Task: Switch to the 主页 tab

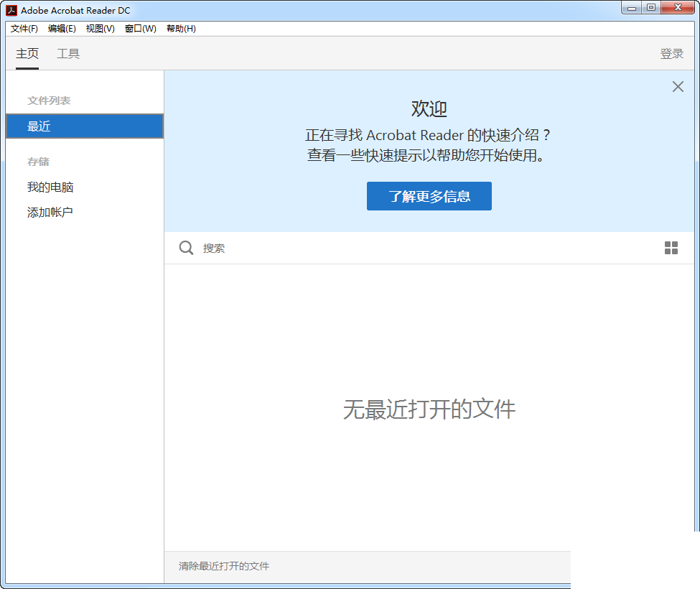Action: [27, 54]
